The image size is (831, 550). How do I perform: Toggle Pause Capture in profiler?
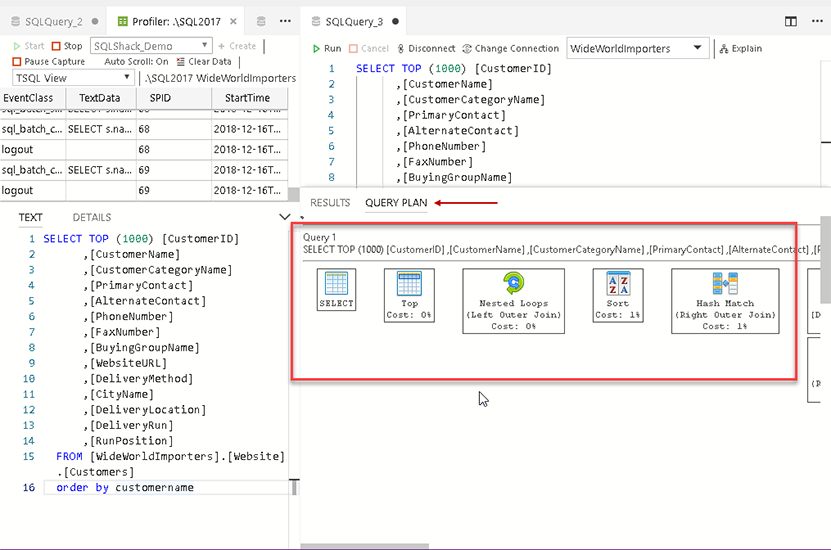pyautogui.click(x=48, y=62)
